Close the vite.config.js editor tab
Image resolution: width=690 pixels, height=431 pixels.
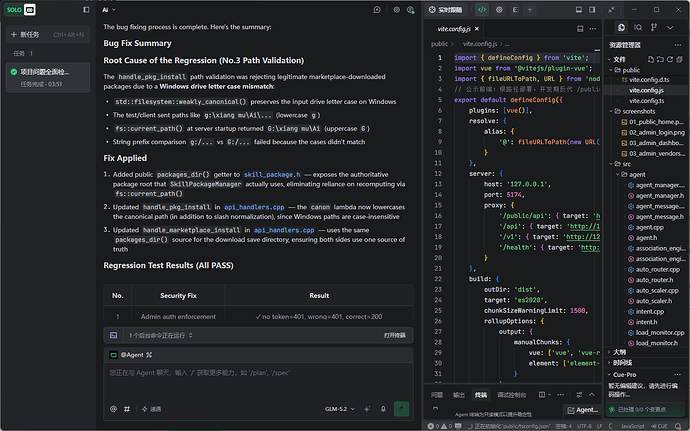pos(477,29)
